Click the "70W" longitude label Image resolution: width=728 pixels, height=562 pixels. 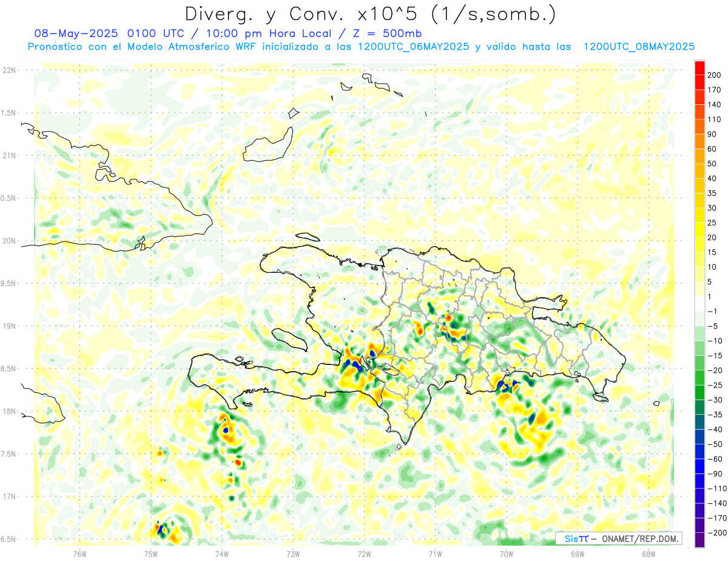[x=507, y=554]
